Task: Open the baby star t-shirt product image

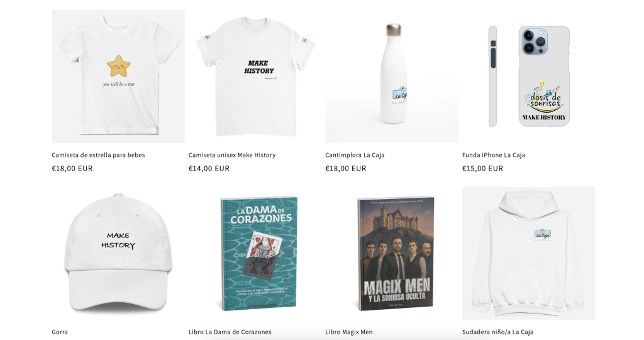Action: point(118,76)
